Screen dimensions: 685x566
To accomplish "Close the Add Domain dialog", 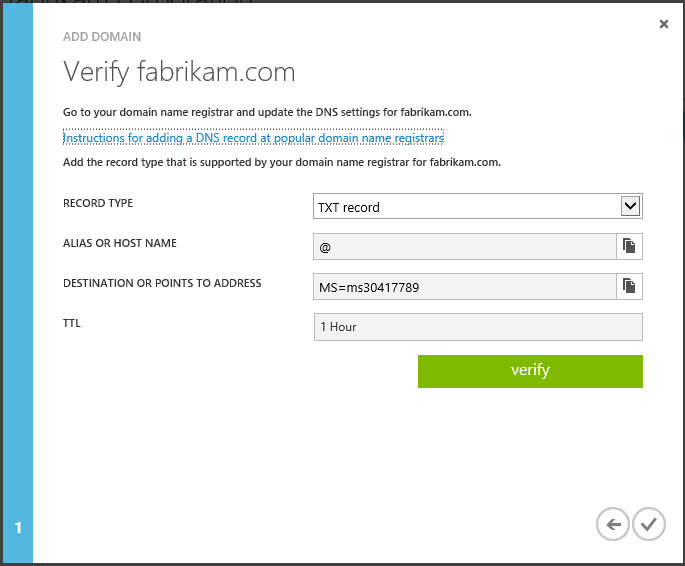I will (x=664, y=24).
